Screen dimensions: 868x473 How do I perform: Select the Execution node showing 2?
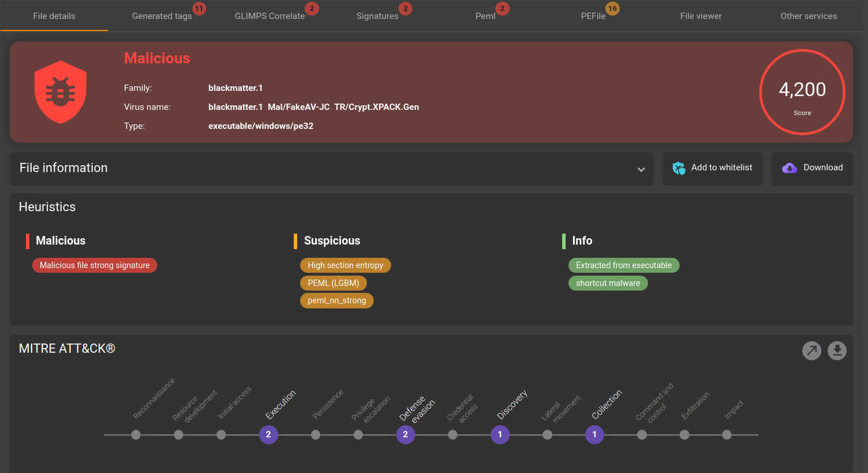click(268, 434)
